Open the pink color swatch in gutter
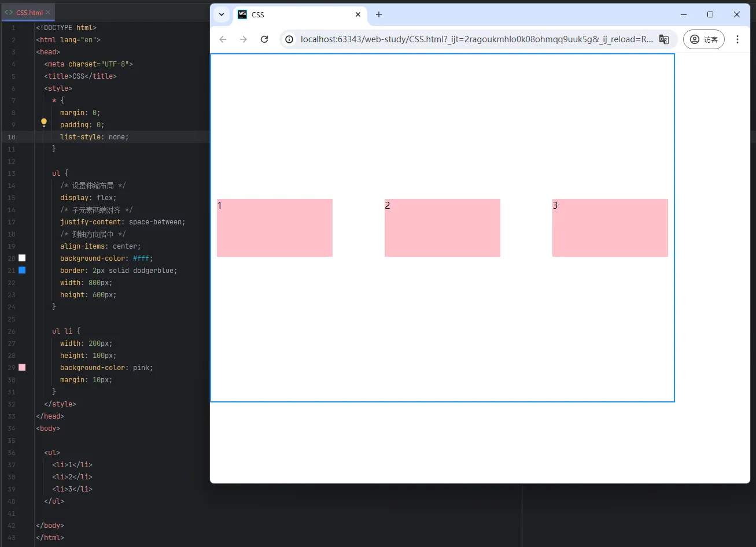The height and width of the screenshot is (547, 756). coord(22,367)
